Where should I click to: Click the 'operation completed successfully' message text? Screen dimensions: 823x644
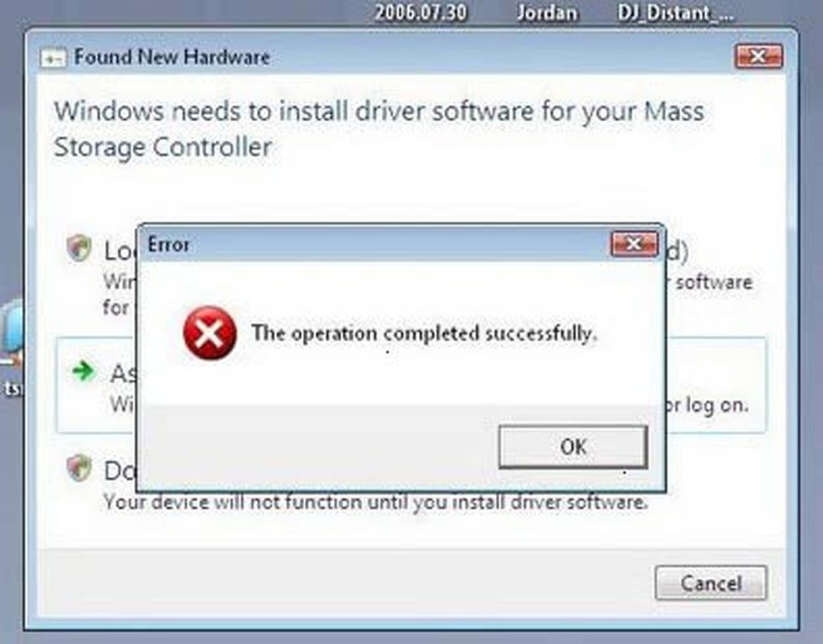[x=424, y=333]
